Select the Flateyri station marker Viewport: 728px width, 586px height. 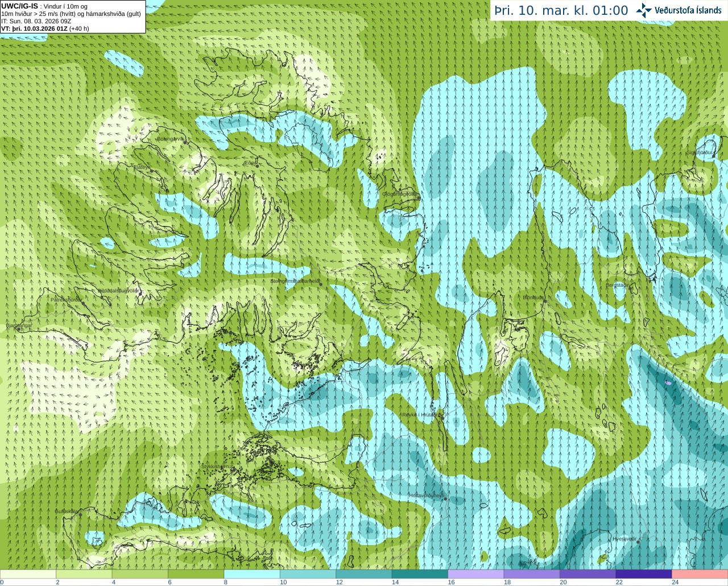(x=151, y=171)
